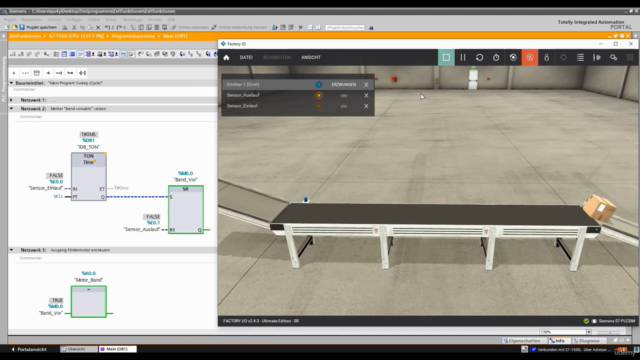Click the sensor dock icon in Factory IO
This screenshot has height=360, width=640.
(x=597, y=58)
